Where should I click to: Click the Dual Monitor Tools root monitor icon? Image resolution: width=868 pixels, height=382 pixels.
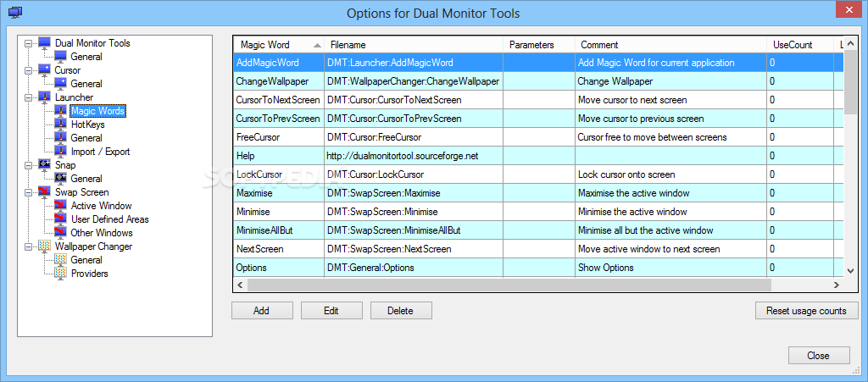tap(44, 43)
